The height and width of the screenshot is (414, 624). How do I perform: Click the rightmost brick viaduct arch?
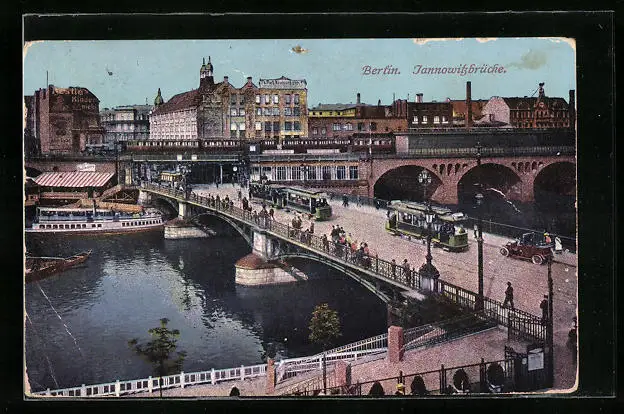coord(554,188)
